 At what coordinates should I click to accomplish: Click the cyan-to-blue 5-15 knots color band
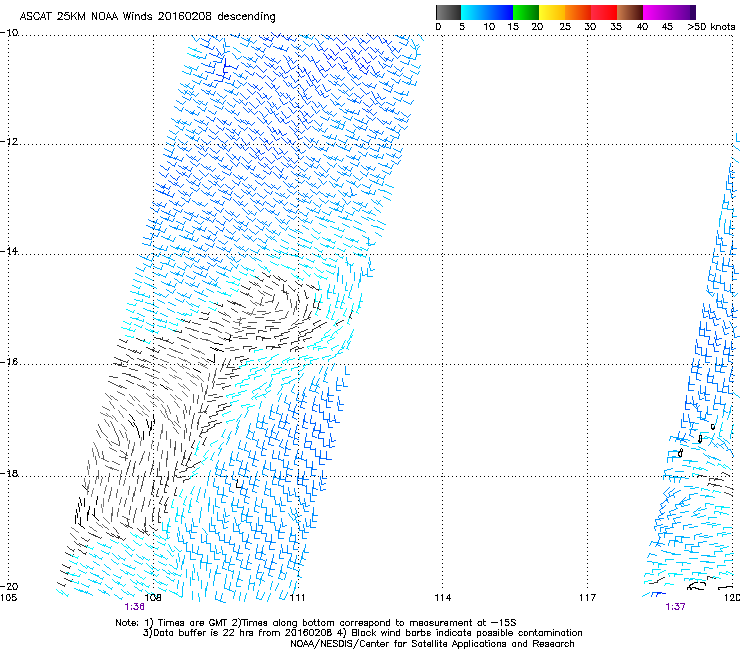(487, 12)
